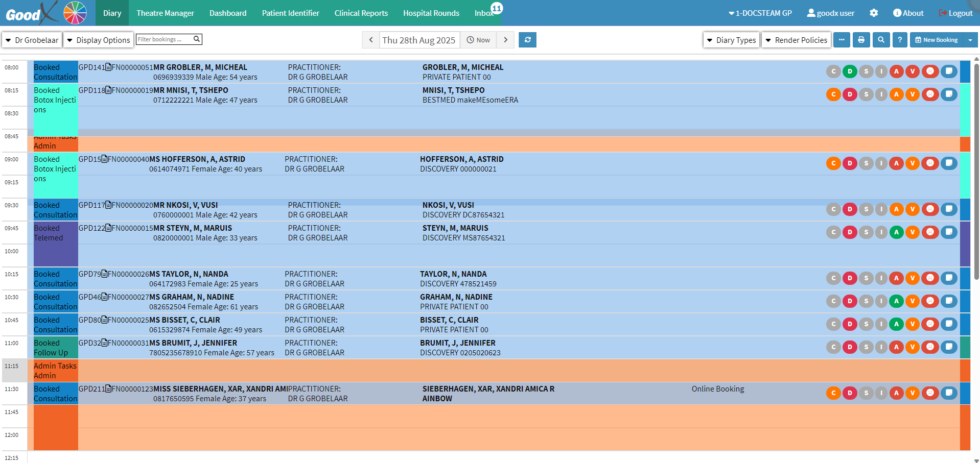Open the settings gear in the top bar
This screenshot has width=980, height=463.
point(874,13)
